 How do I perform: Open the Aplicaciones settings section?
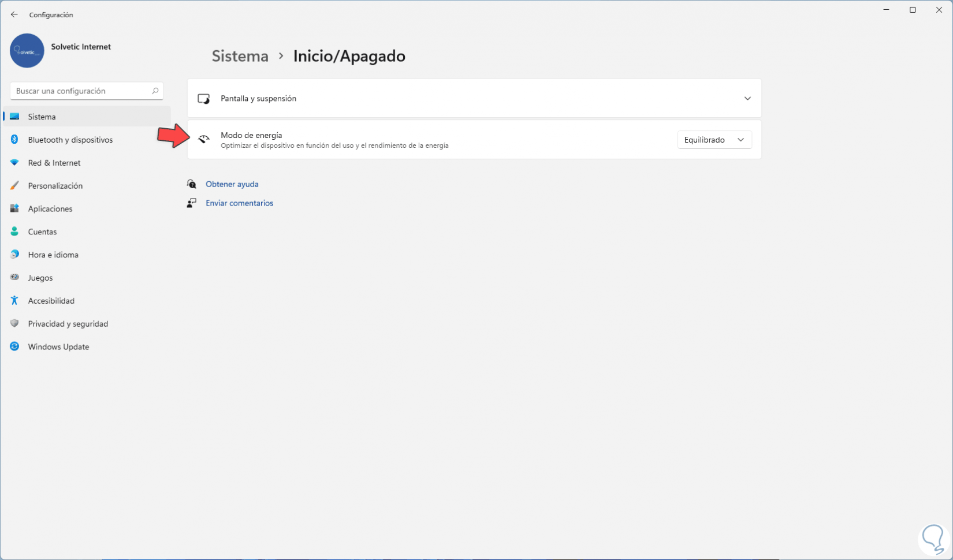tap(50, 209)
